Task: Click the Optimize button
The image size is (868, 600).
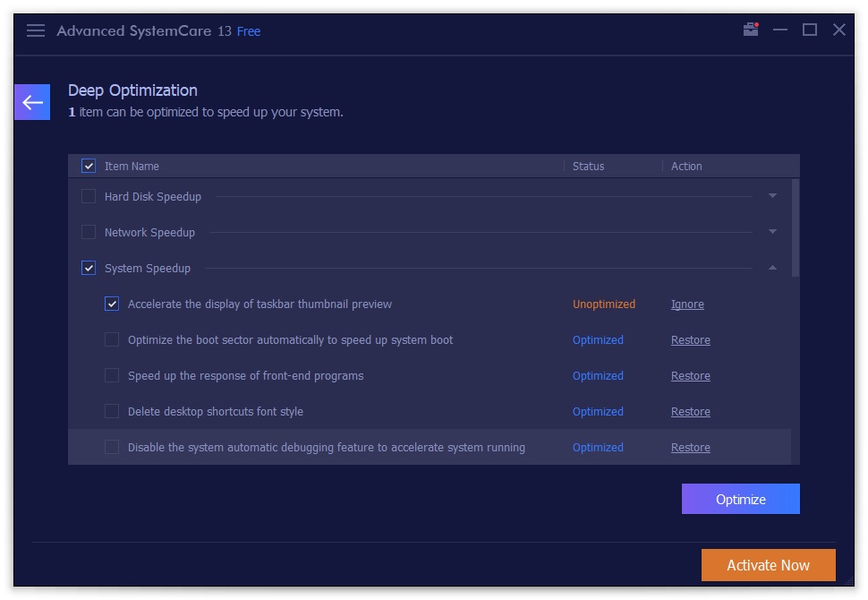Action: [x=740, y=500]
